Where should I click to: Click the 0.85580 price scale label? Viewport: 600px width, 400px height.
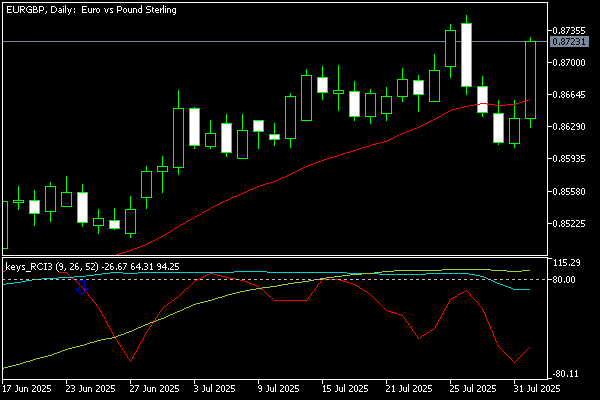coord(569,191)
